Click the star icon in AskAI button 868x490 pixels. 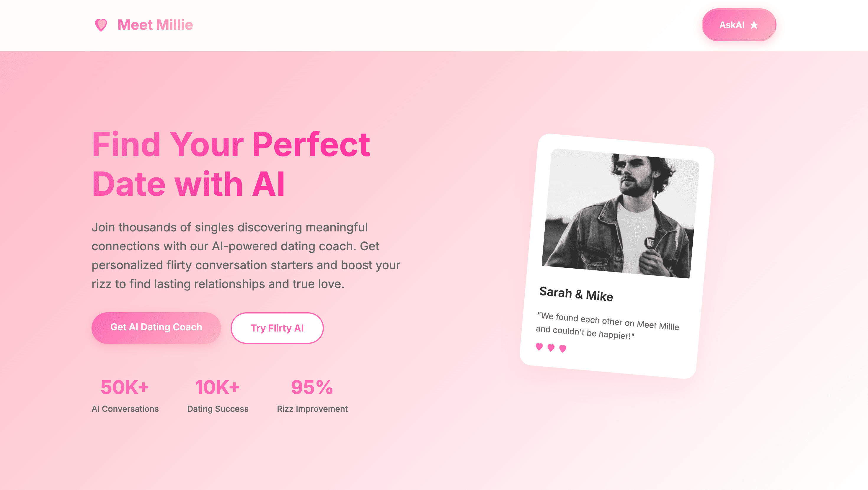pos(754,25)
